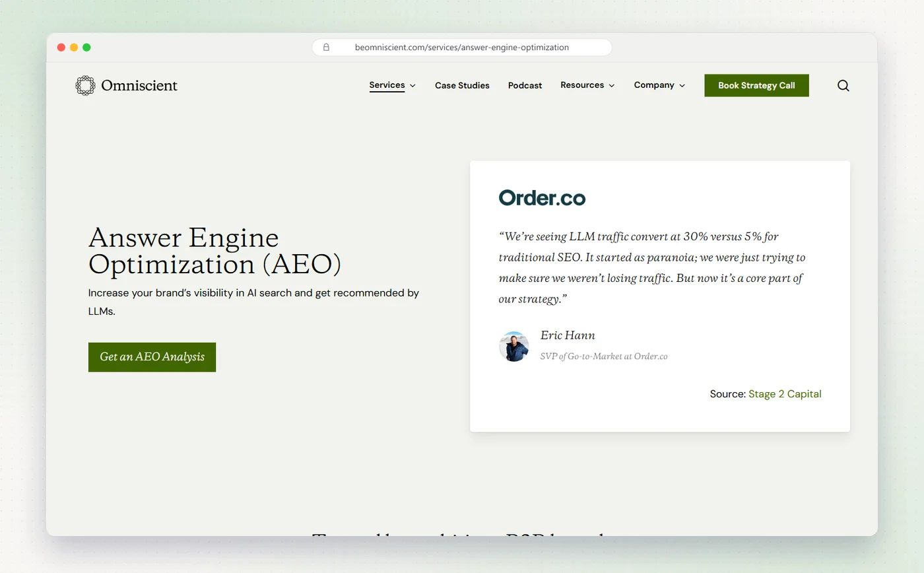This screenshot has height=573, width=924.
Task: Click the Omniscient logo icon
Action: click(85, 86)
